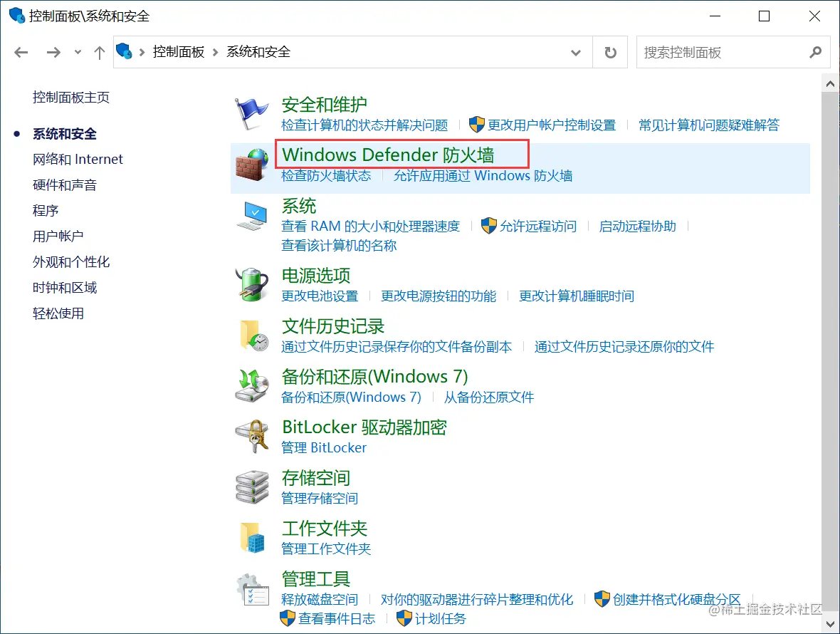Select 时钟和区域 category
This screenshot has width=840, height=634.
64,288
